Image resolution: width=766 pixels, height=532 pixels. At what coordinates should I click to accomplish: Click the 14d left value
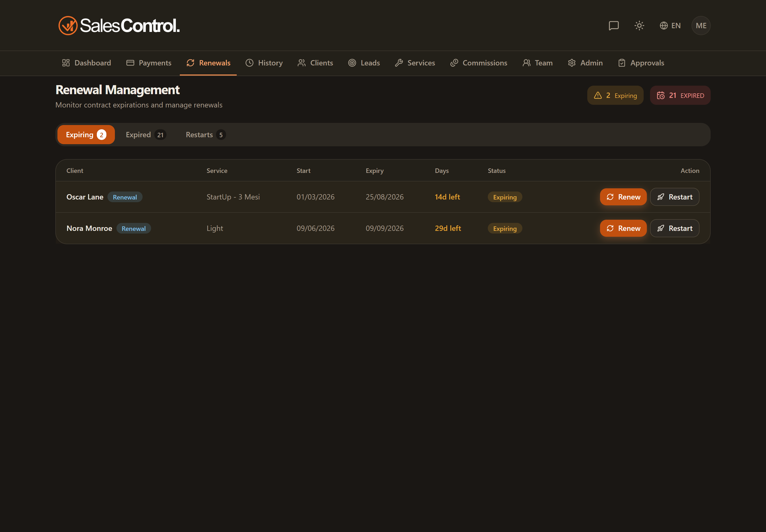coord(447,197)
